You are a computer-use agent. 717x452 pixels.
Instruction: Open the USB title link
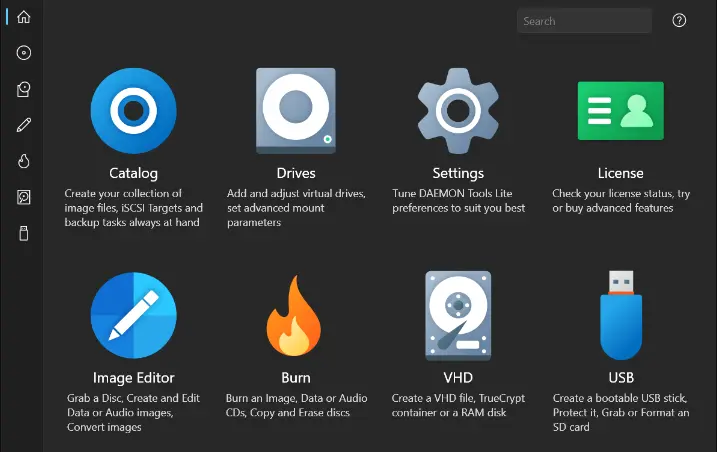tap(621, 377)
